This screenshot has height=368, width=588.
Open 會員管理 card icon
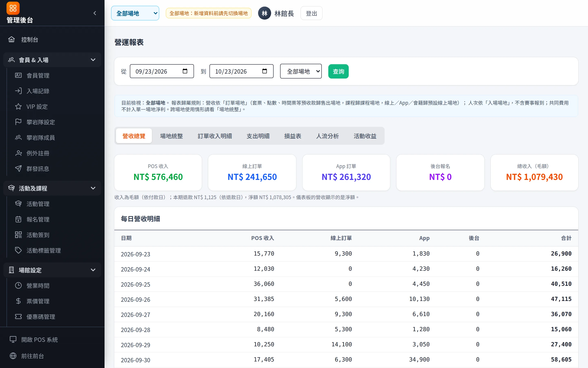(18, 75)
